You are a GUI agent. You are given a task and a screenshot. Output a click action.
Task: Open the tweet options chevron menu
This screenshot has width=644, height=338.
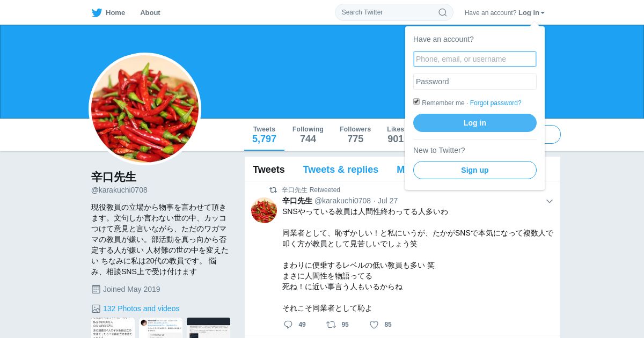[x=550, y=201]
